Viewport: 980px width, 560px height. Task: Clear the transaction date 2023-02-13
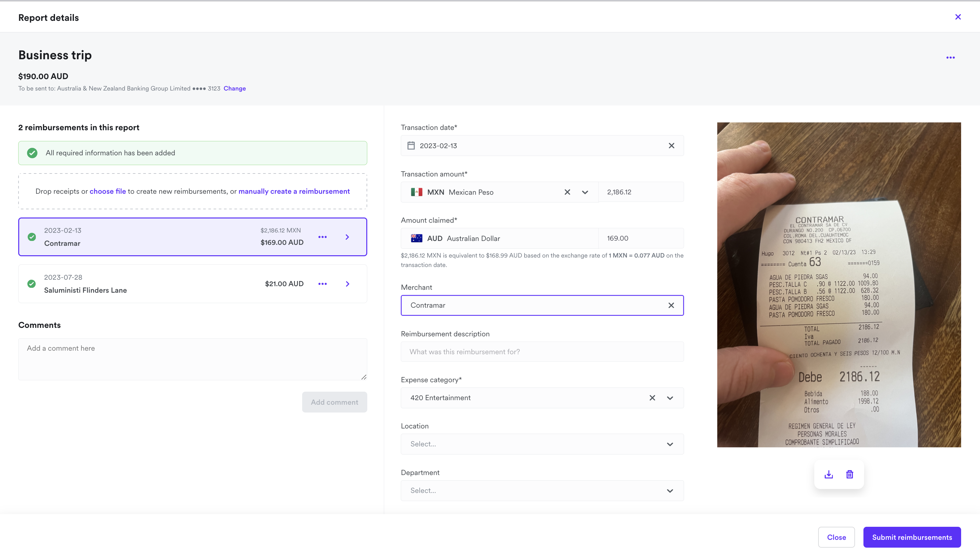click(671, 146)
